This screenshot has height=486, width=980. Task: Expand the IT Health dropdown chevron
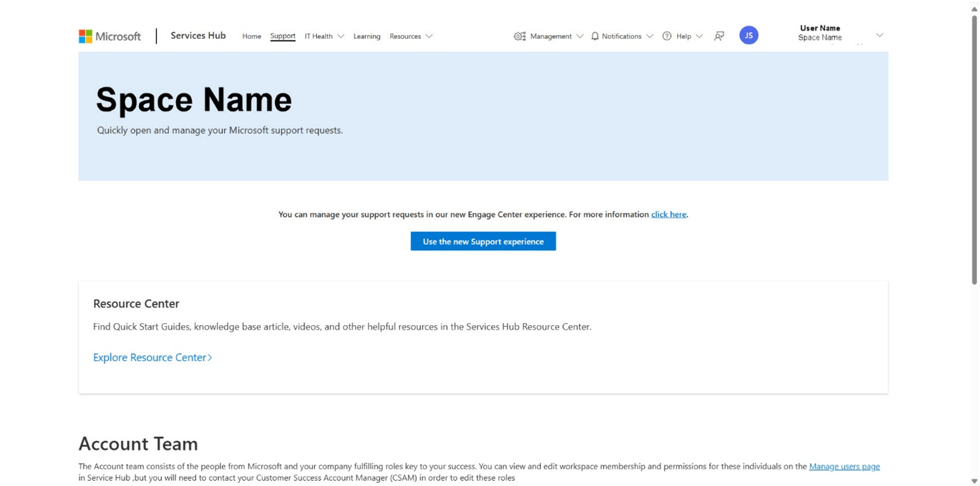[x=341, y=36]
